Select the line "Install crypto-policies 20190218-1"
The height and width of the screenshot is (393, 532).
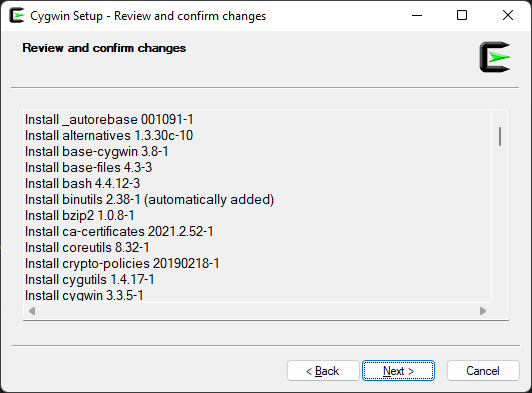[122, 263]
